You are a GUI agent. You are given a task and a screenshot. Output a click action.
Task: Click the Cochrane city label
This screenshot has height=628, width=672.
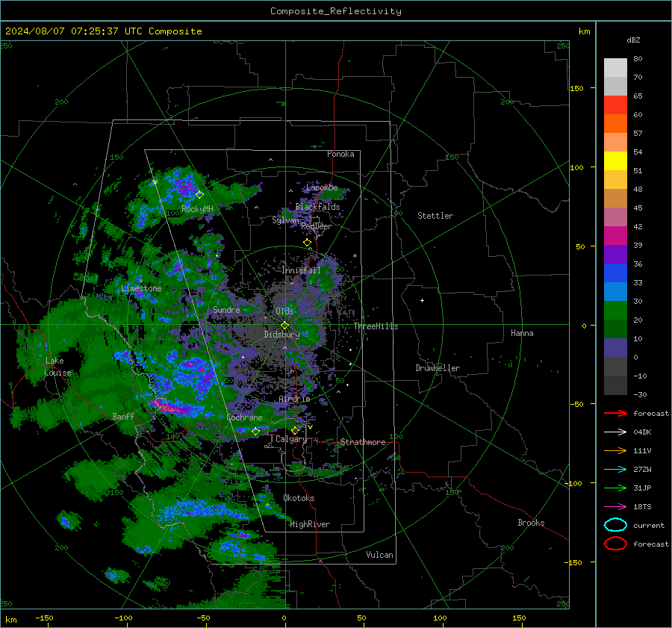pos(244,417)
